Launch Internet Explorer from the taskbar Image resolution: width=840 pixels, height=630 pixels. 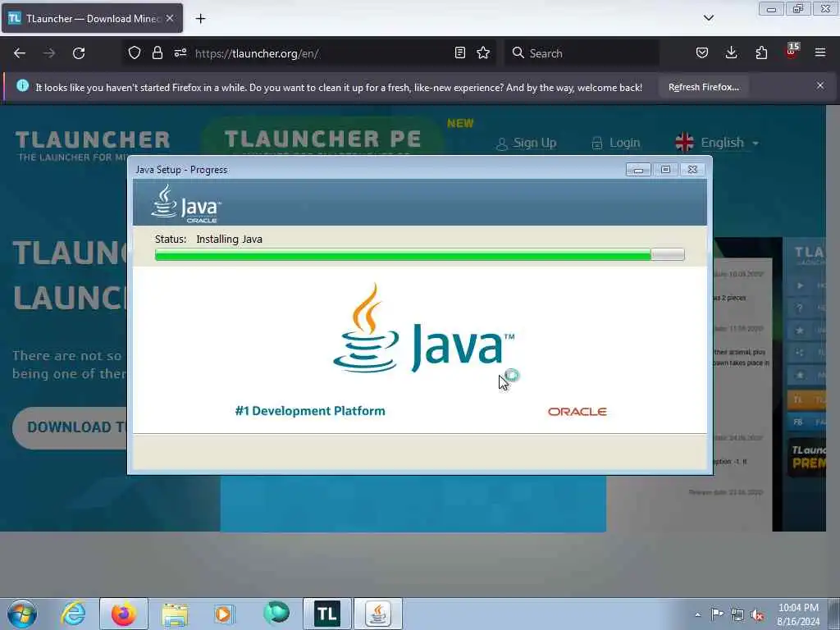coord(73,614)
